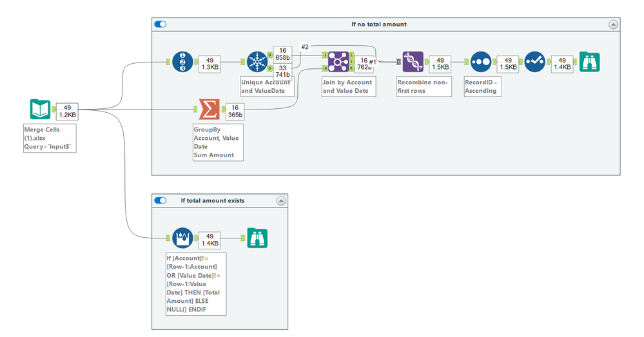Click Join tool L input anchor

click(326, 55)
